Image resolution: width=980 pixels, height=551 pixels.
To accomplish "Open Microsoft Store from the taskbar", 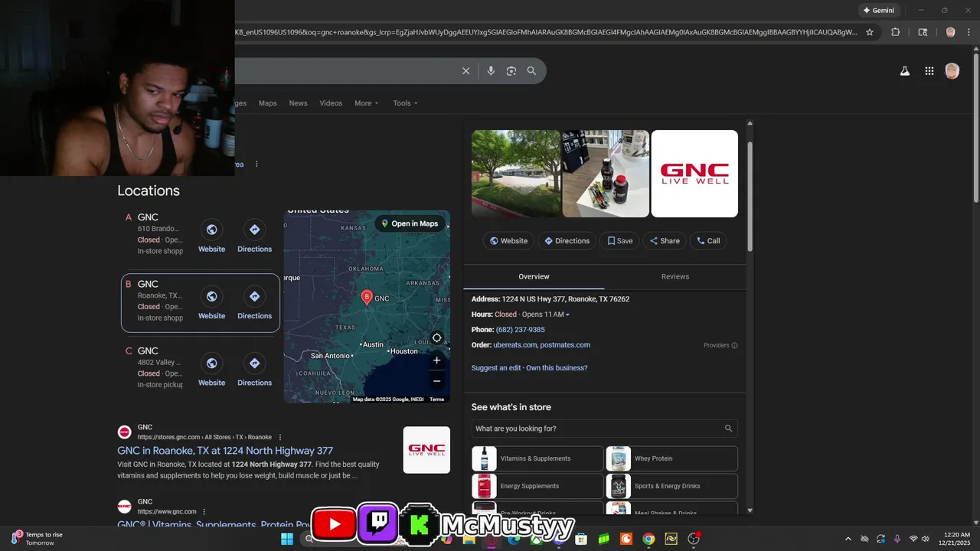I will 581,539.
